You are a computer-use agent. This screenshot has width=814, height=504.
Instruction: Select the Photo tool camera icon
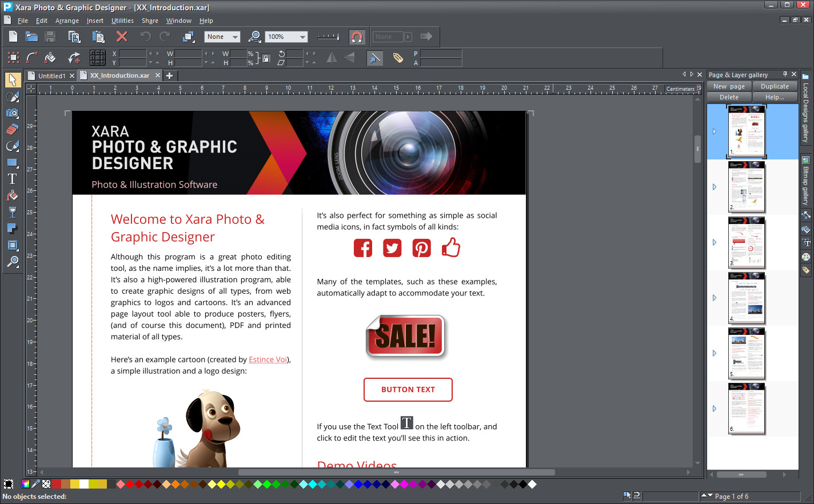tap(12, 113)
